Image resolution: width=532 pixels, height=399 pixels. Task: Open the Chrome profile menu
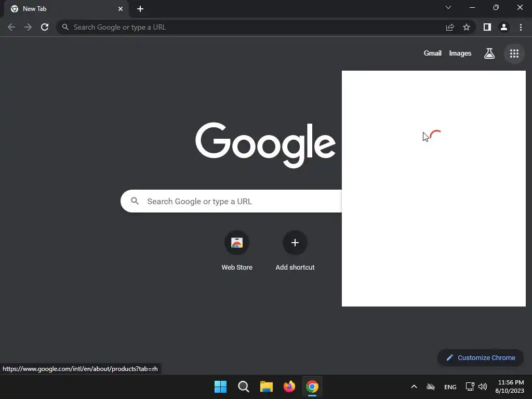[504, 27]
